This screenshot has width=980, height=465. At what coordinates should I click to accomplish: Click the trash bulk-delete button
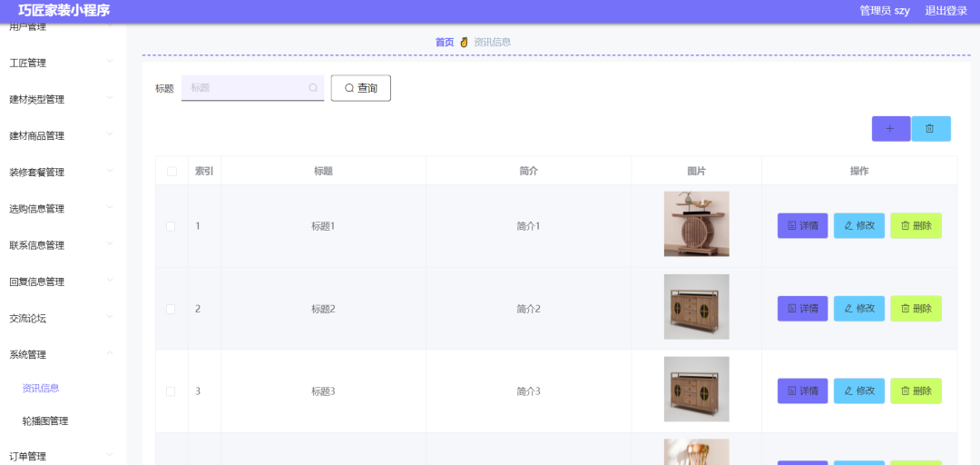(x=931, y=128)
